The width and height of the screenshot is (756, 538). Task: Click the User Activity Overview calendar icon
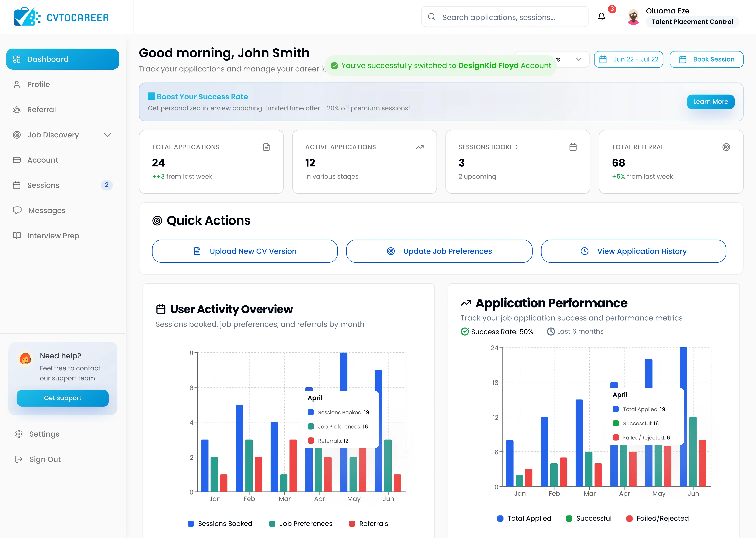coord(161,309)
